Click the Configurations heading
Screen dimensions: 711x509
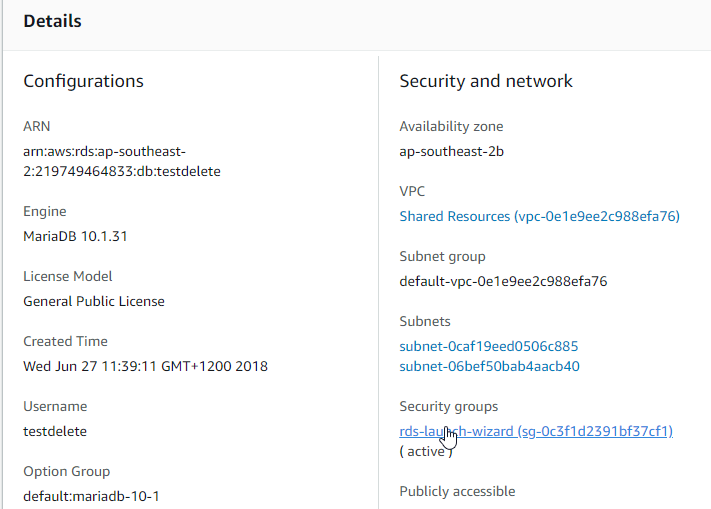(83, 81)
